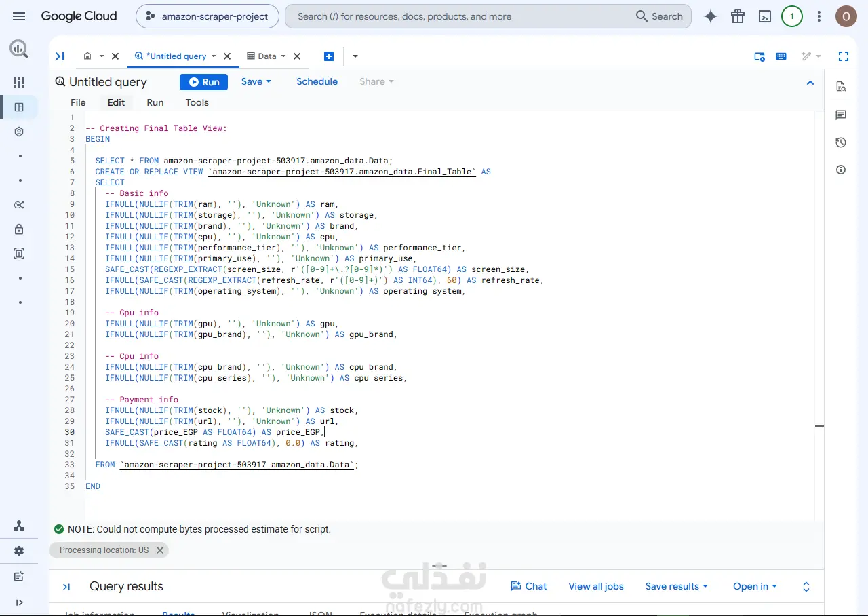Open the comments panel icon on right rail
Screen dimensions: 868x616
pos(841,115)
